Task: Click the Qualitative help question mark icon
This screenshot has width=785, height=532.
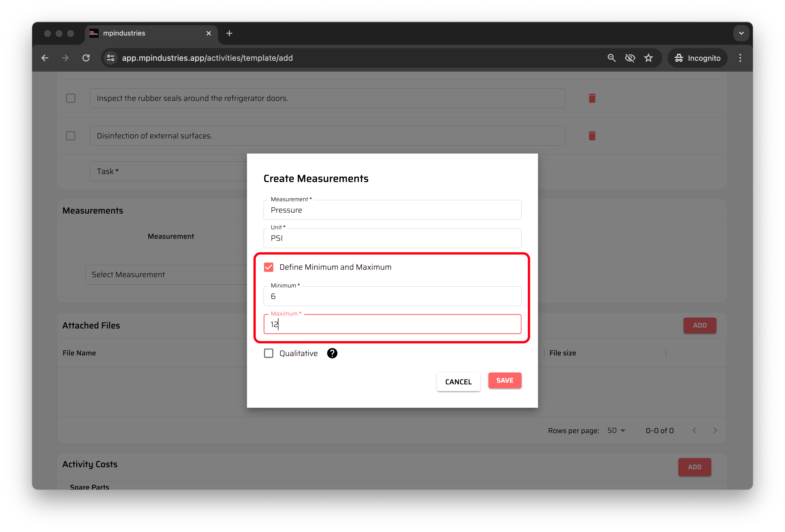Action: (332, 353)
